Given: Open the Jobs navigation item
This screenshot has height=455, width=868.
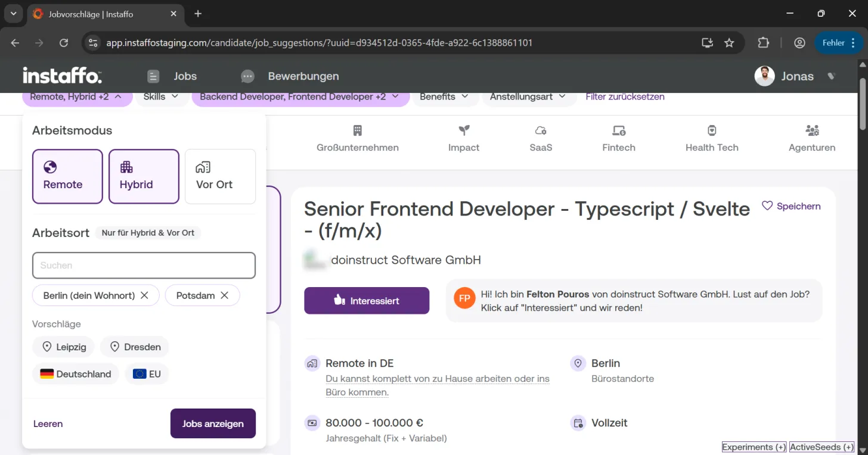Looking at the screenshot, I should (172, 76).
